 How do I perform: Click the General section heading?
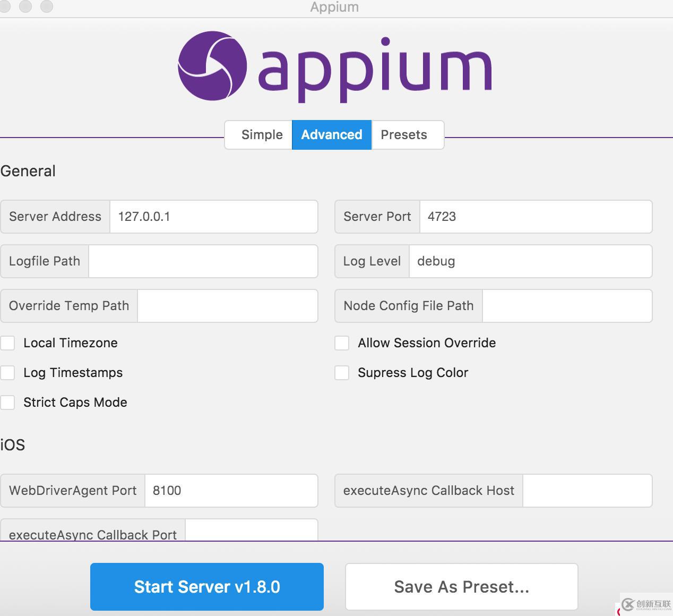28,171
